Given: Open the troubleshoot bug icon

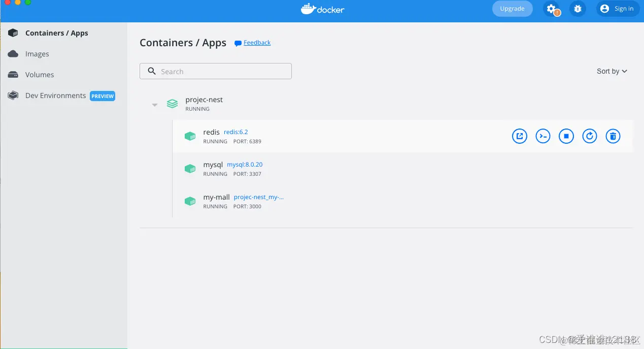Looking at the screenshot, I should click(578, 9).
